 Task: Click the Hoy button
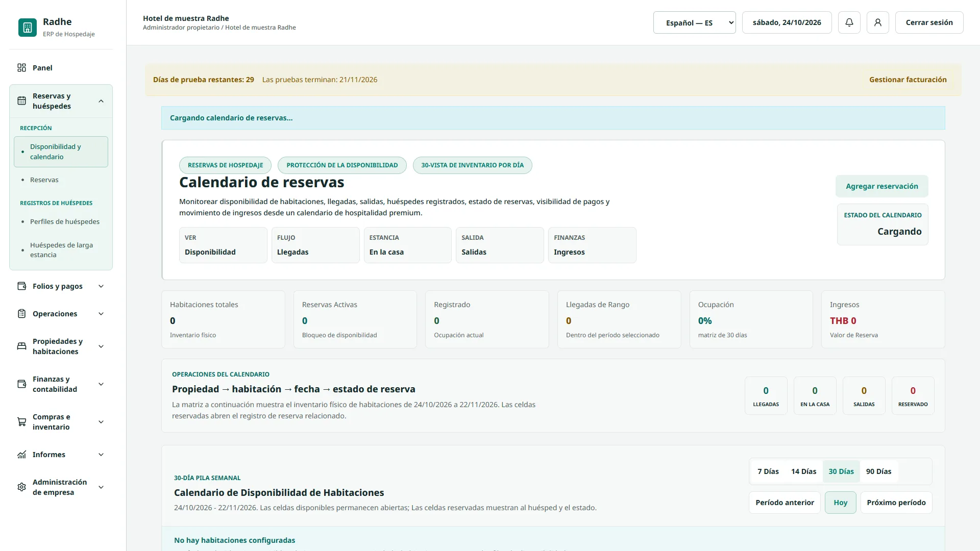[841, 503]
